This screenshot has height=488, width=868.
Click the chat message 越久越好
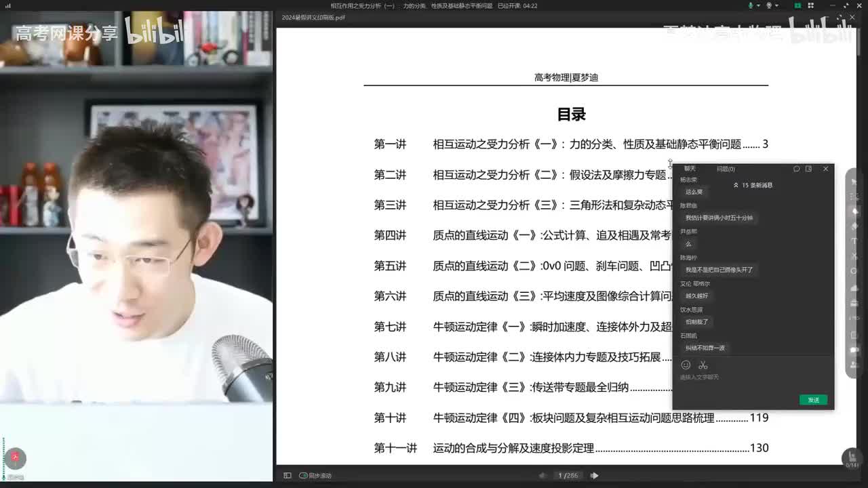[x=696, y=296]
